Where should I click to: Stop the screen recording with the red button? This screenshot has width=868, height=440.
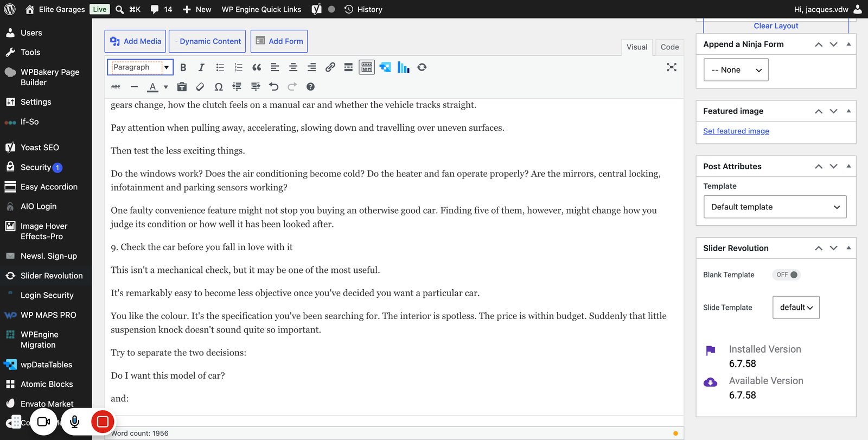click(103, 422)
